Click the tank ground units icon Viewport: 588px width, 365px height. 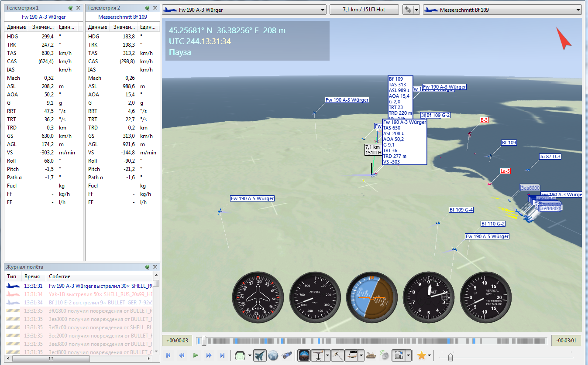[371, 355]
